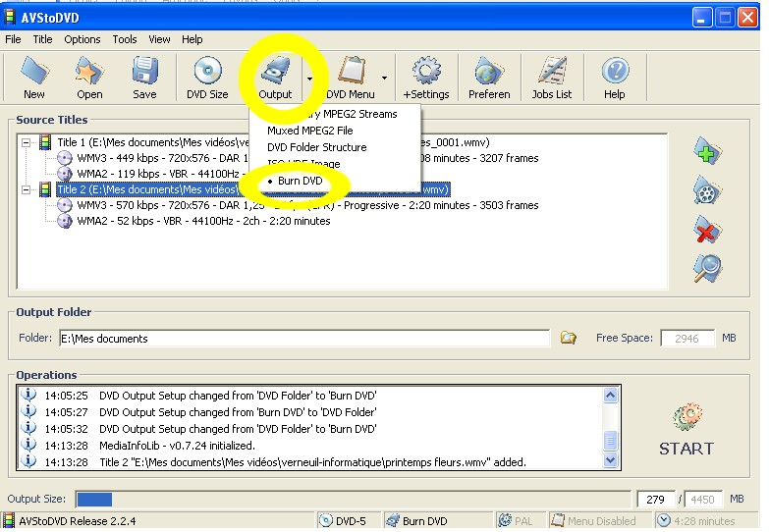769x532 pixels.
Task: Expand the DVD Menu dropdown arrow
Action: [x=384, y=79]
